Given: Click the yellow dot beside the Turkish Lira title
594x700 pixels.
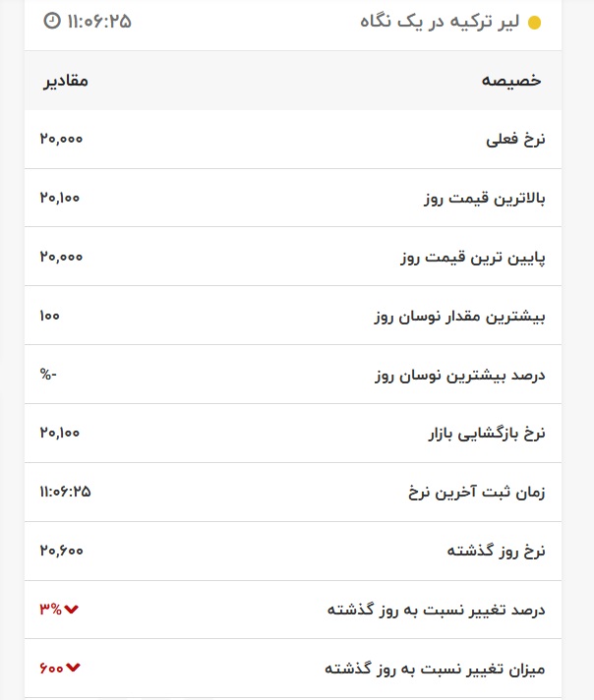Looking at the screenshot, I should point(534,23).
